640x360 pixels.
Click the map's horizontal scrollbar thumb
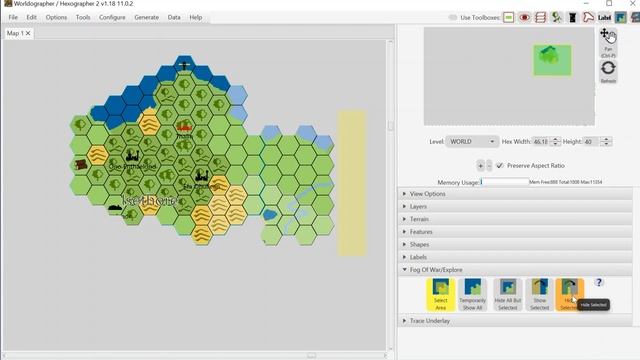311,356
